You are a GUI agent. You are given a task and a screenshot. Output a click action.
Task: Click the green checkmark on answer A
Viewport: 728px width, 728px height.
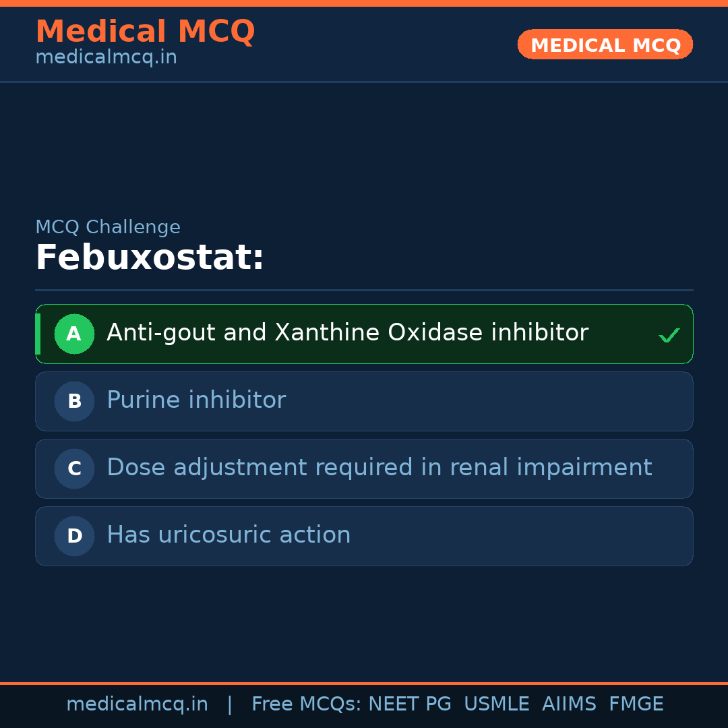coord(669,335)
